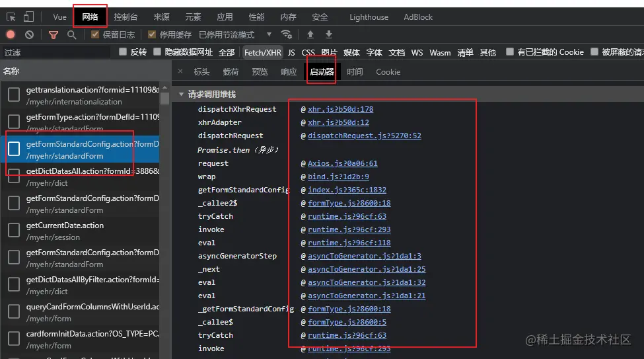The height and width of the screenshot is (359, 644).
Task: Filter requests by Wasm type
Action: 440,52
